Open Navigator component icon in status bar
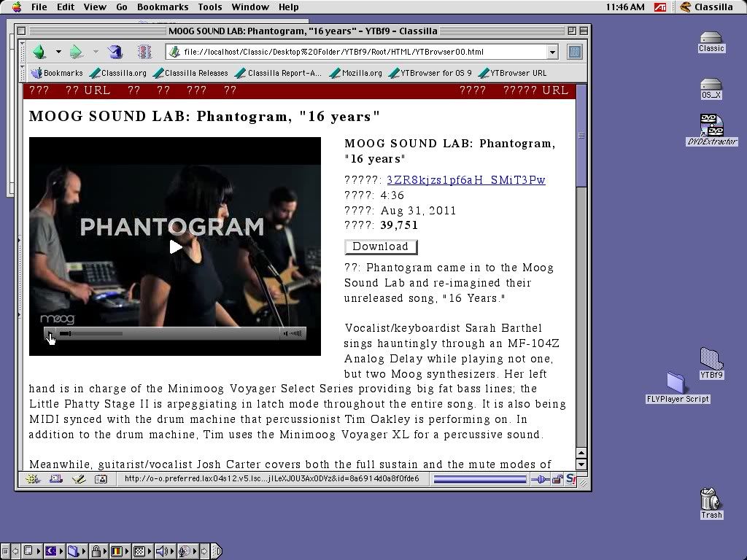747x560 pixels. (x=33, y=479)
